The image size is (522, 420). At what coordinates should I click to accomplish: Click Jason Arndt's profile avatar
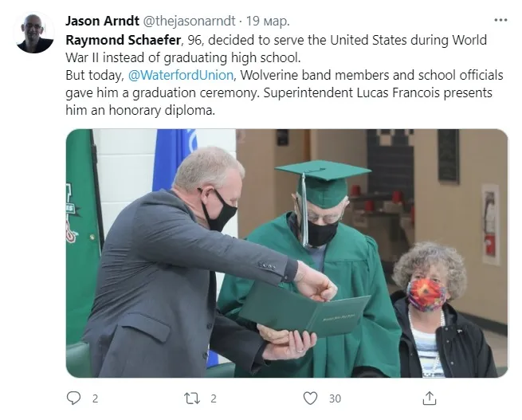34,33
